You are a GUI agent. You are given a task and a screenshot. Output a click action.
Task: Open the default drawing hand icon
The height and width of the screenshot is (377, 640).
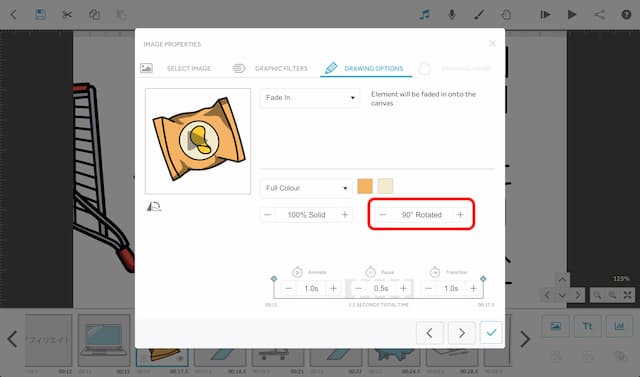[506, 15]
